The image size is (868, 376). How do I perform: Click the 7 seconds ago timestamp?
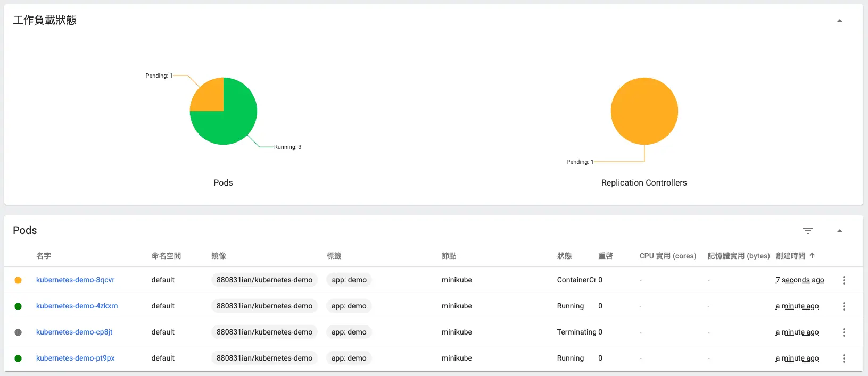point(799,280)
